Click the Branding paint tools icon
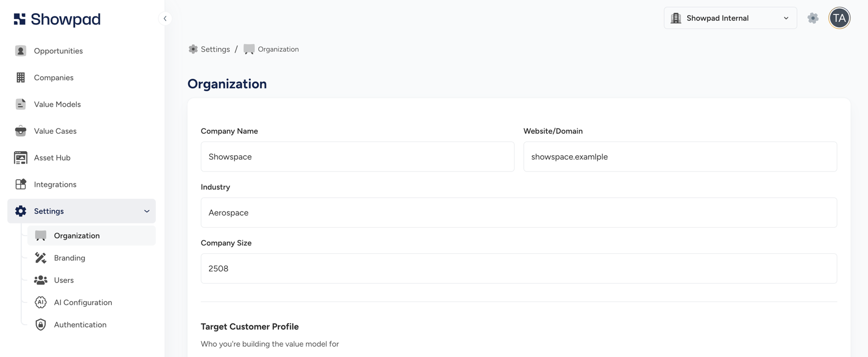 pyautogui.click(x=40, y=258)
